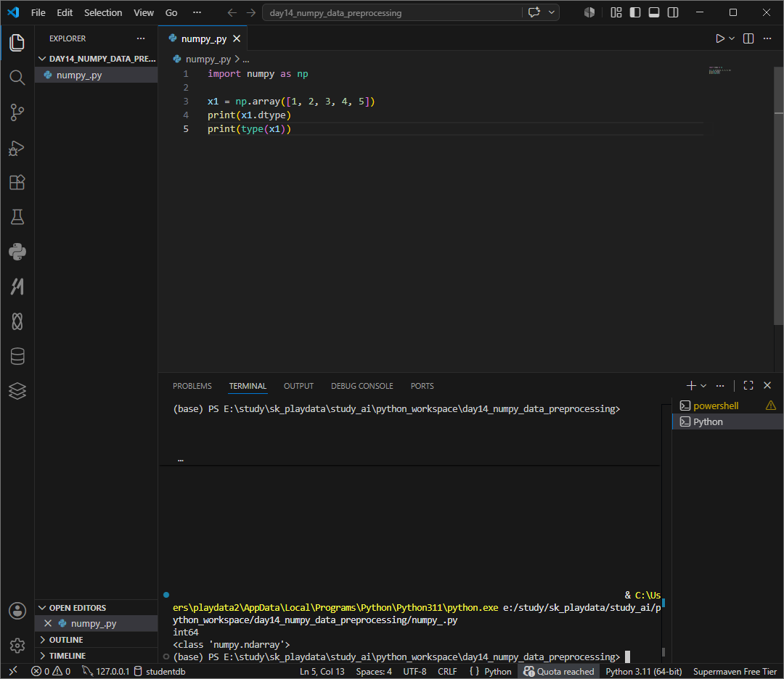
Task: Open editor More Actions ellipsis
Action: click(767, 38)
